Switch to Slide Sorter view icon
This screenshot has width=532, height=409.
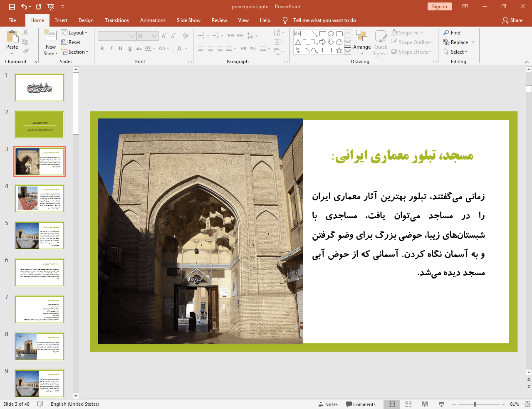click(x=408, y=404)
